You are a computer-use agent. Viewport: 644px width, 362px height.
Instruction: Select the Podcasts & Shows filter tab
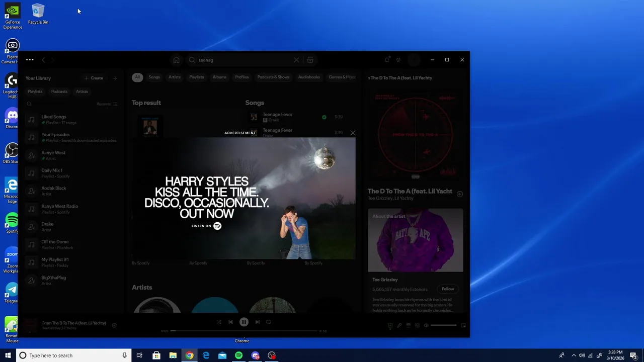coord(273,77)
